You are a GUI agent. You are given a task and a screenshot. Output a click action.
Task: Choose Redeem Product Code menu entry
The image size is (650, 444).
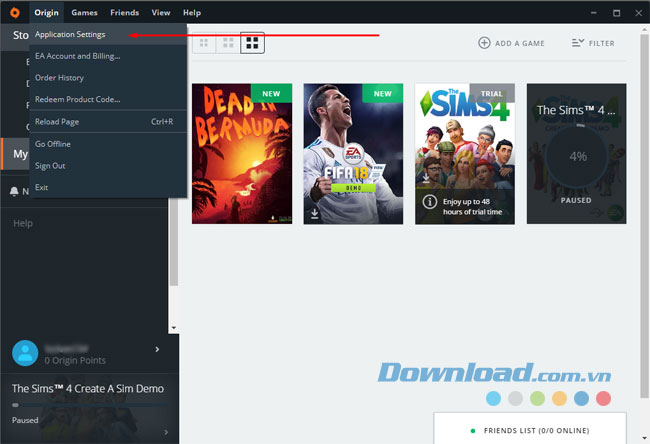click(x=77, y=99)
